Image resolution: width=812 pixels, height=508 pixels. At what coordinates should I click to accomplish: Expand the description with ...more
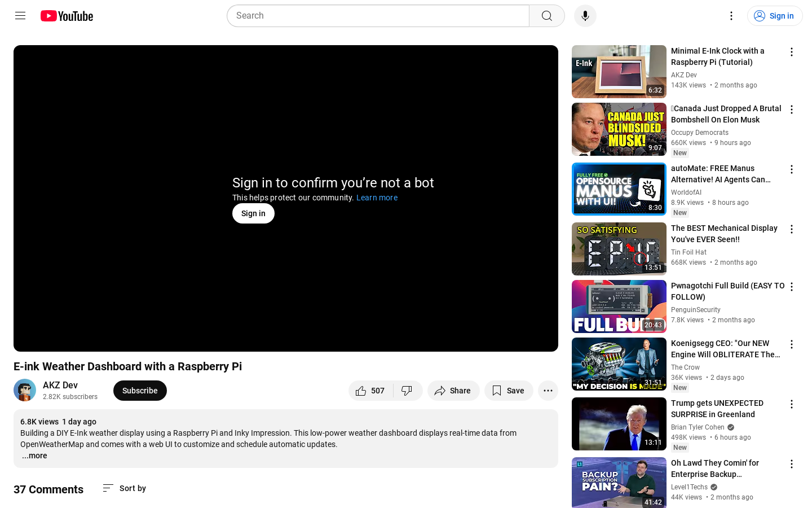pos(34,456)
